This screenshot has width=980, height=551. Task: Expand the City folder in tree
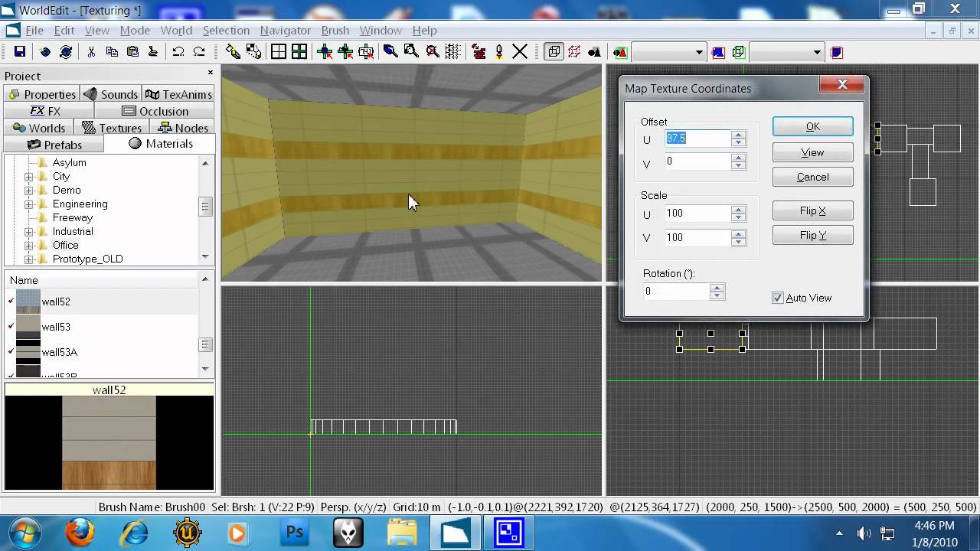(29, 176)
